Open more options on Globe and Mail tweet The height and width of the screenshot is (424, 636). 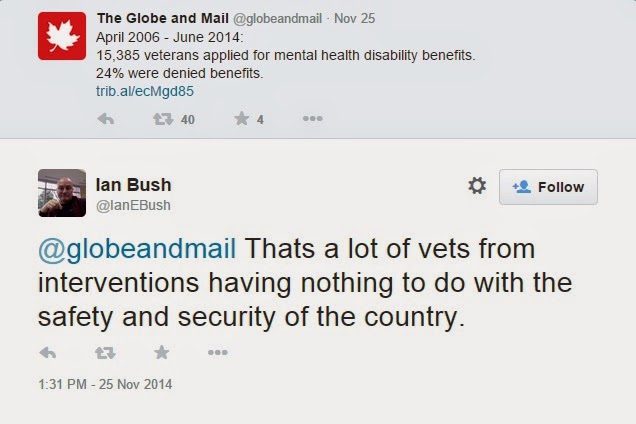coord(313,119)
